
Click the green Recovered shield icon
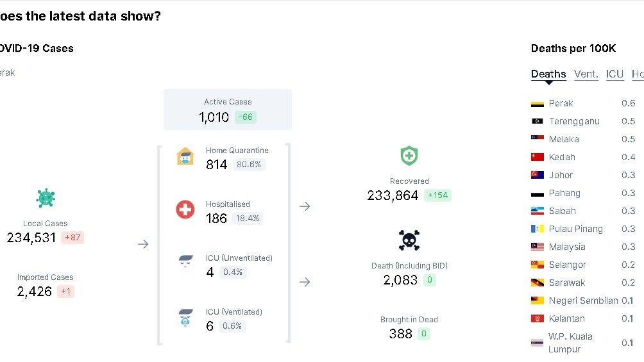tap(409, 156)
